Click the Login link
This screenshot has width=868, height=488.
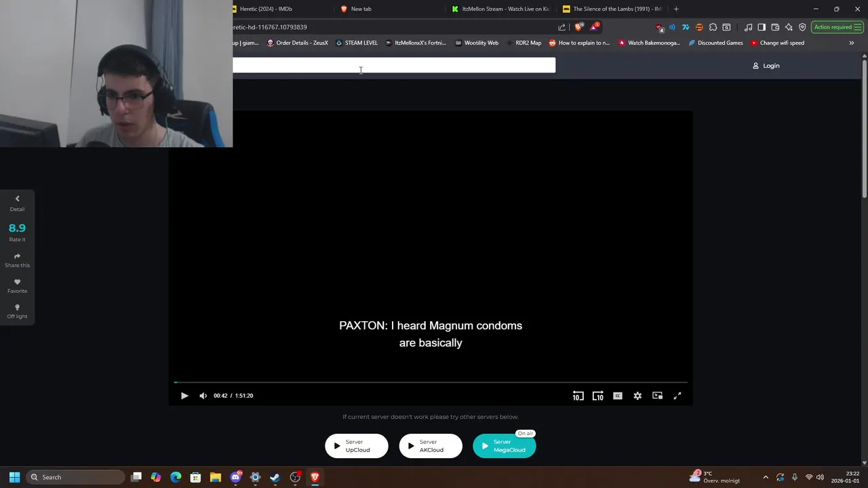click(x=766, y=66)
